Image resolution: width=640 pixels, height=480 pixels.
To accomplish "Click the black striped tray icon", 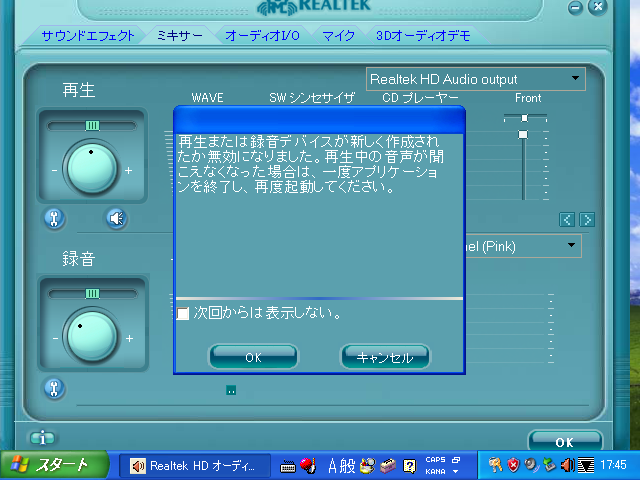I will [x=586, y=465].
